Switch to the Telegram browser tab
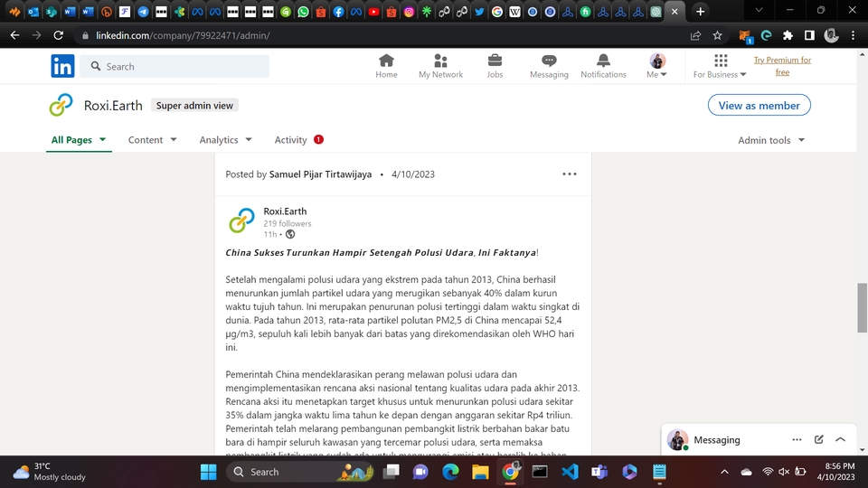 tap(143, 11)
